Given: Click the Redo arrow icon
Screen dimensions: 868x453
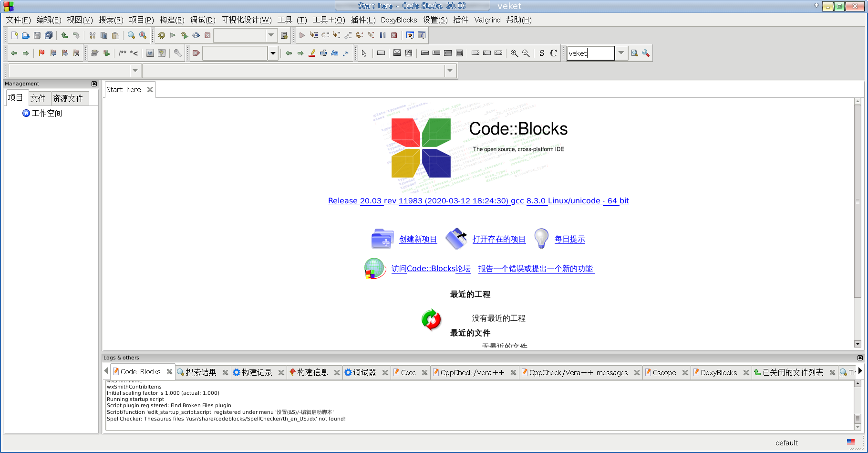Looking at the screenshot, I should [76, 35].
